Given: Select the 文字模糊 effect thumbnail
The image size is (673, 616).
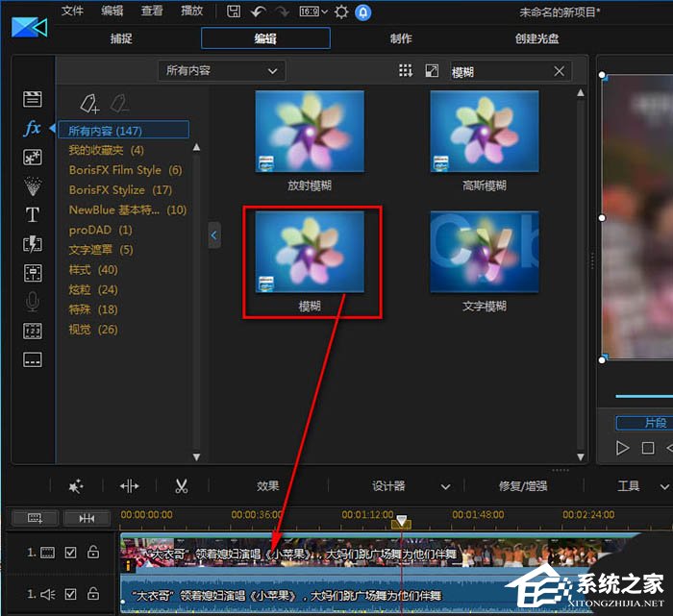Looking at the screenshot, I should [485, 252].
